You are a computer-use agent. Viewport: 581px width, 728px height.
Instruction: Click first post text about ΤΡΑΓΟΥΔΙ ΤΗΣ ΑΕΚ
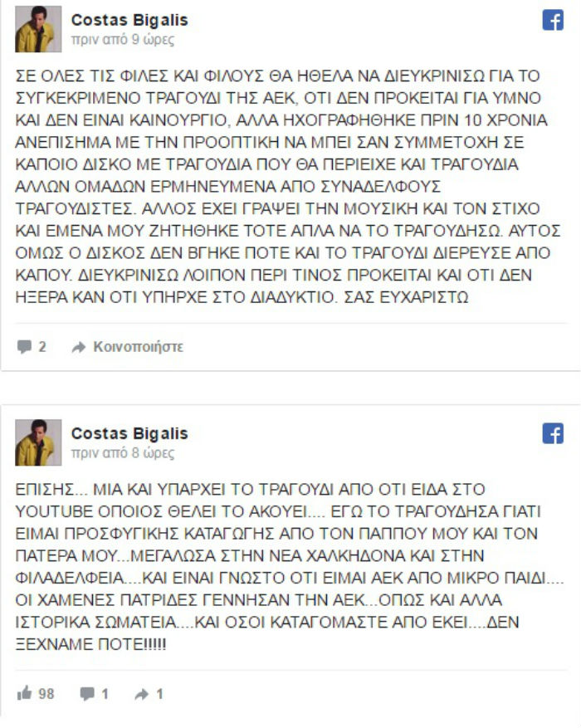288,186
